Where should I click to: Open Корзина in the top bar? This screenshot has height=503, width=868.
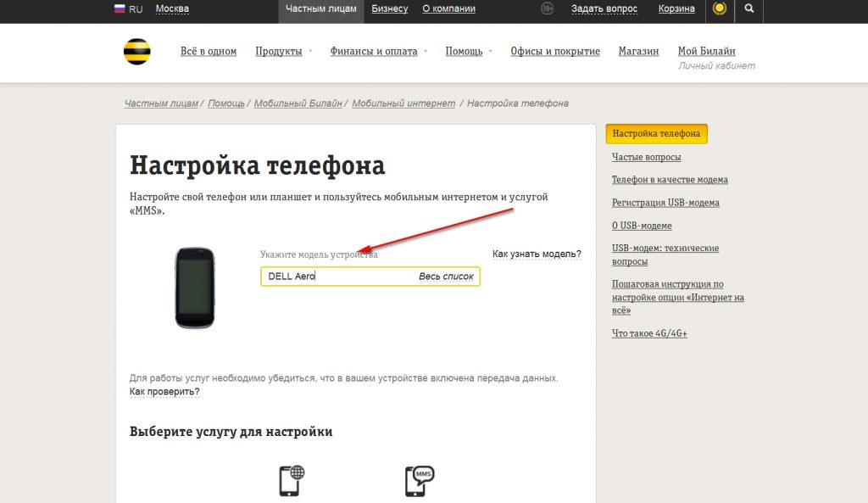click(x=676, y=8)
